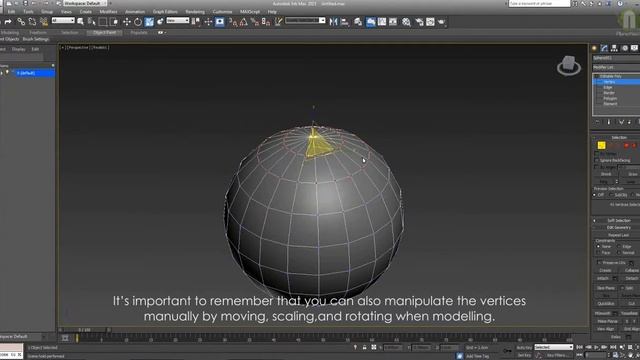Toggle the Percent Snap icon

[255, 22]
